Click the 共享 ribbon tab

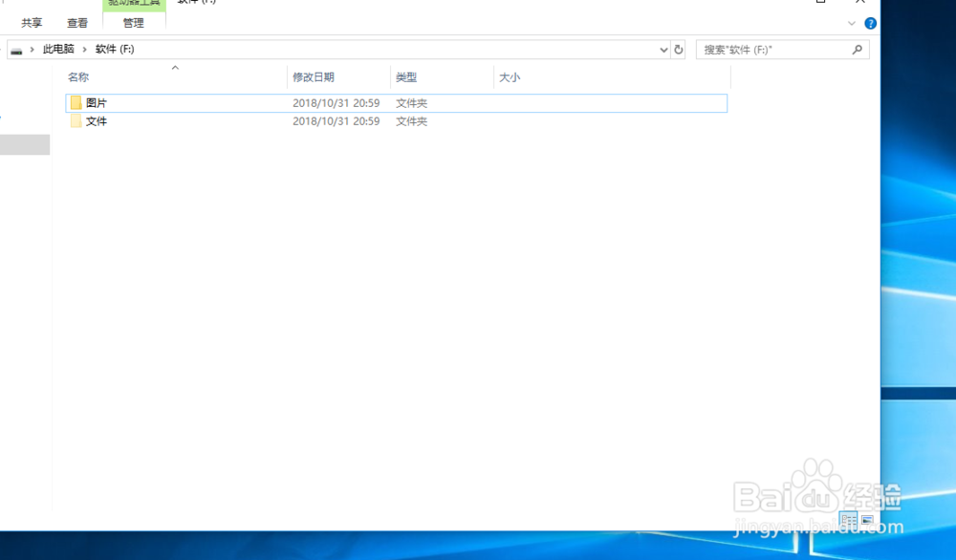click(32, 23)
